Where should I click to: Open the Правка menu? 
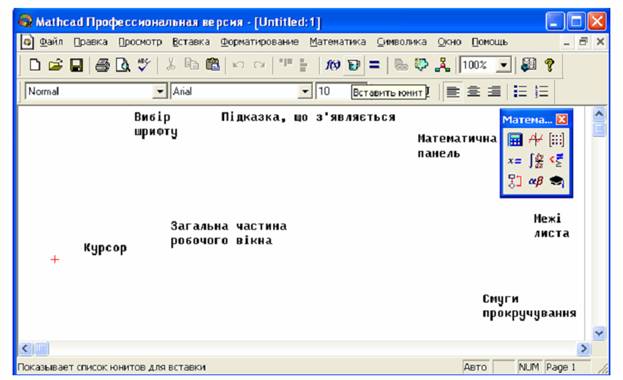pos(91,42)
